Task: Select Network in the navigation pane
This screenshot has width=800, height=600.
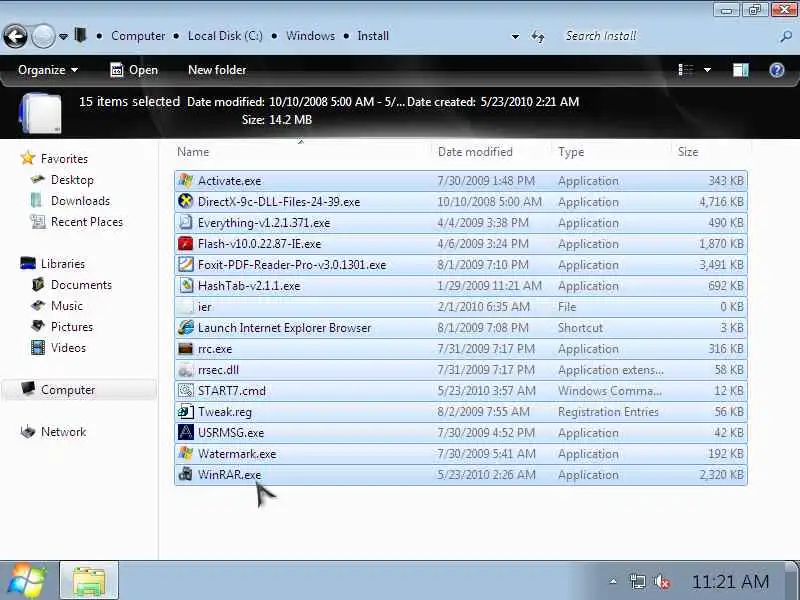Action: (63, 432)
